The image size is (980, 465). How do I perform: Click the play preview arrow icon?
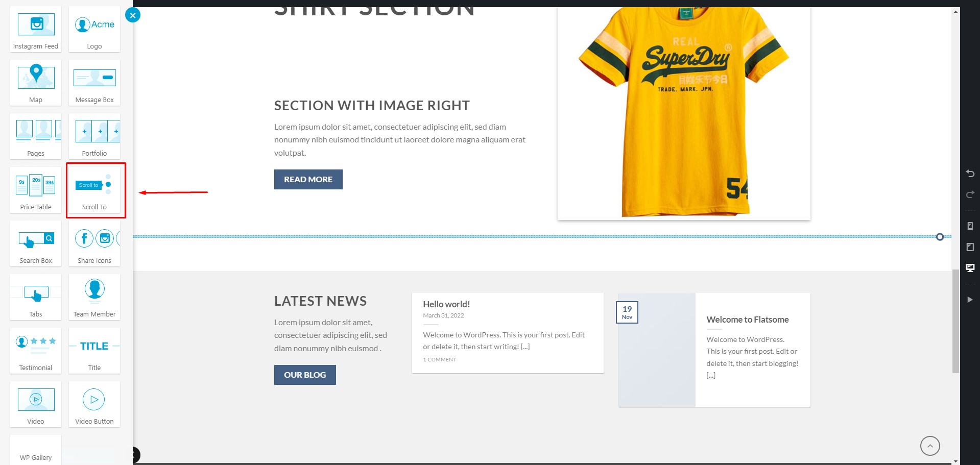click(970, 300)
